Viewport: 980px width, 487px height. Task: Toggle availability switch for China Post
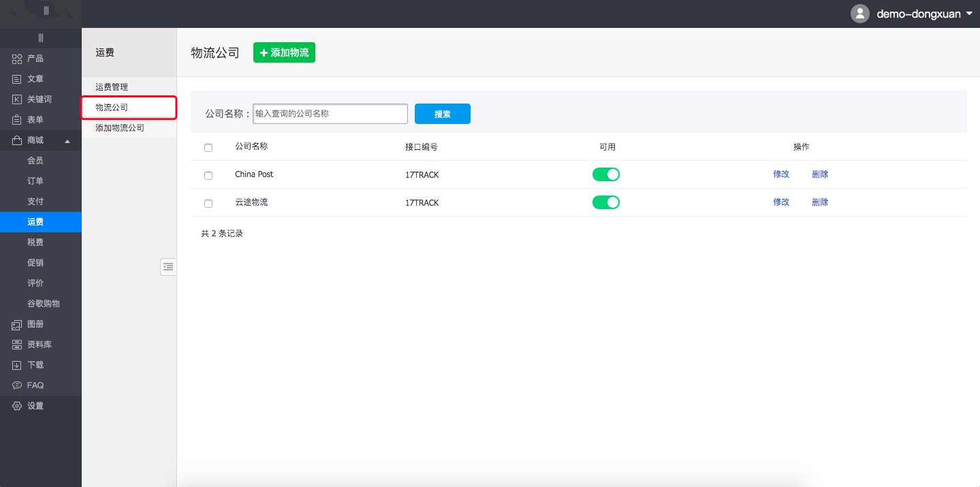pos(605,174)
